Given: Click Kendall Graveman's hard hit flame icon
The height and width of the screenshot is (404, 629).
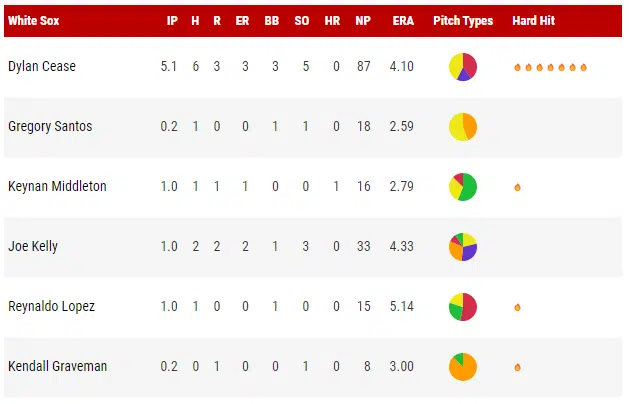Looking at the screenshot, I should (517, 367).
